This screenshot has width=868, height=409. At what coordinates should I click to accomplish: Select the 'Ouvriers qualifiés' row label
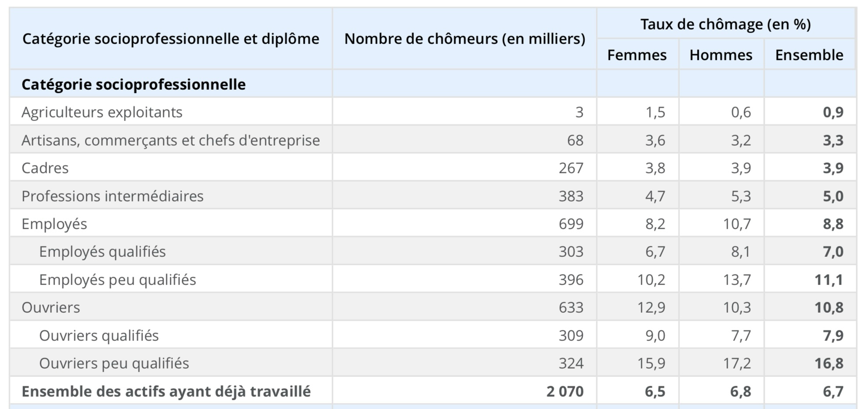point(99,336)
